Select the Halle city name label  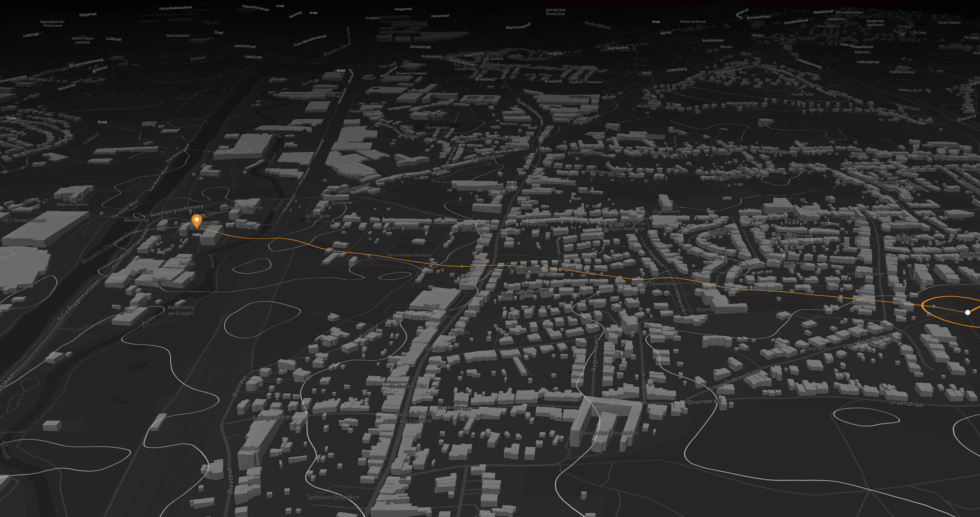pos(196,235)
